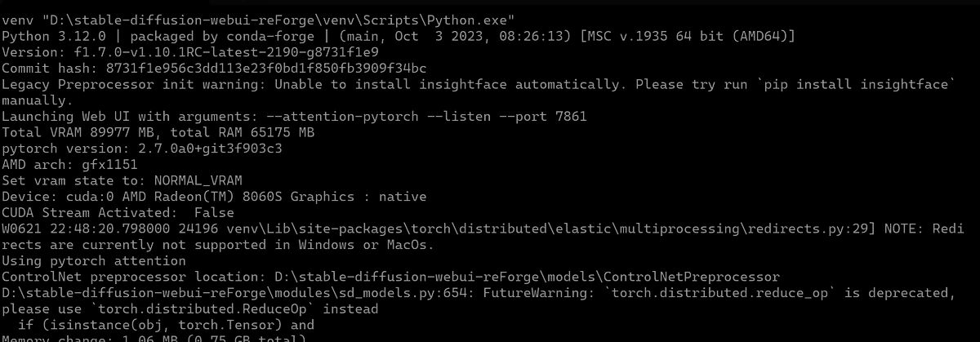Click the redirects.py:29 warning path

click(x=545, y=228)
